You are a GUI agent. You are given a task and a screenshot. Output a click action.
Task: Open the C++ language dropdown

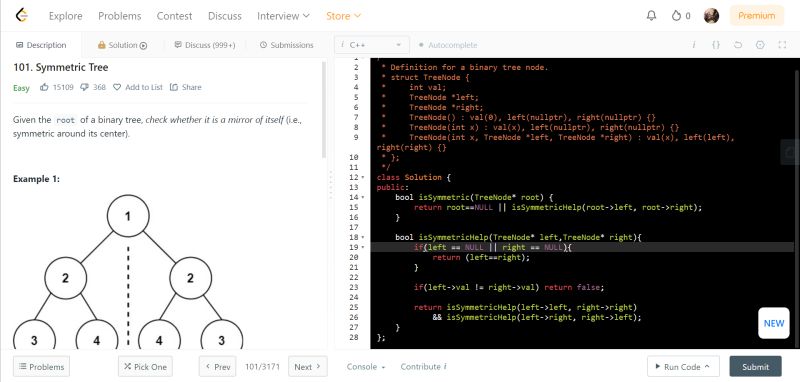tap(372, 45)
